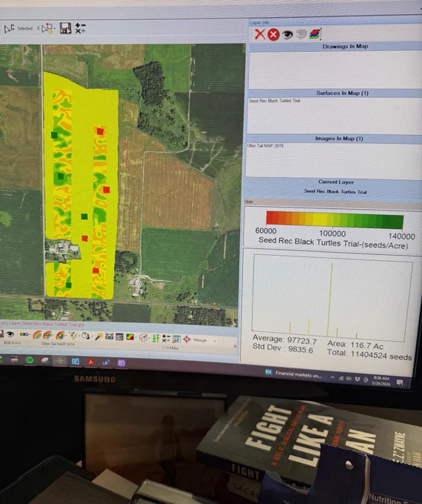Screen dimensions: 422x504
Task: Click the paint bucket fill icon
Action: point(85,336)
